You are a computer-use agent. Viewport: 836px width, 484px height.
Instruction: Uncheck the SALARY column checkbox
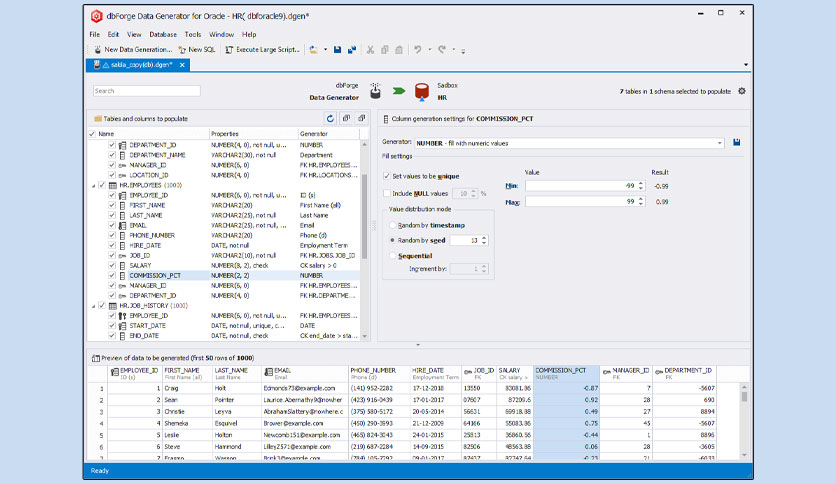pos(112,265)
